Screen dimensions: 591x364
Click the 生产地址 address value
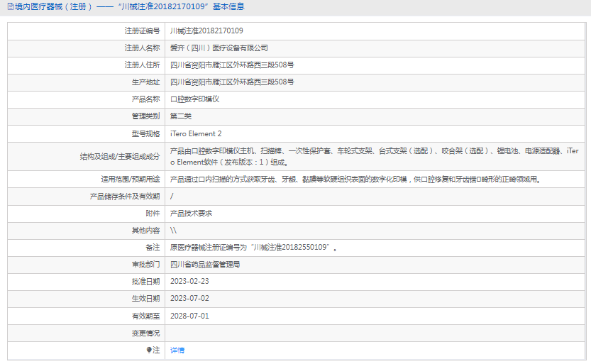click(x=232, y=82)
